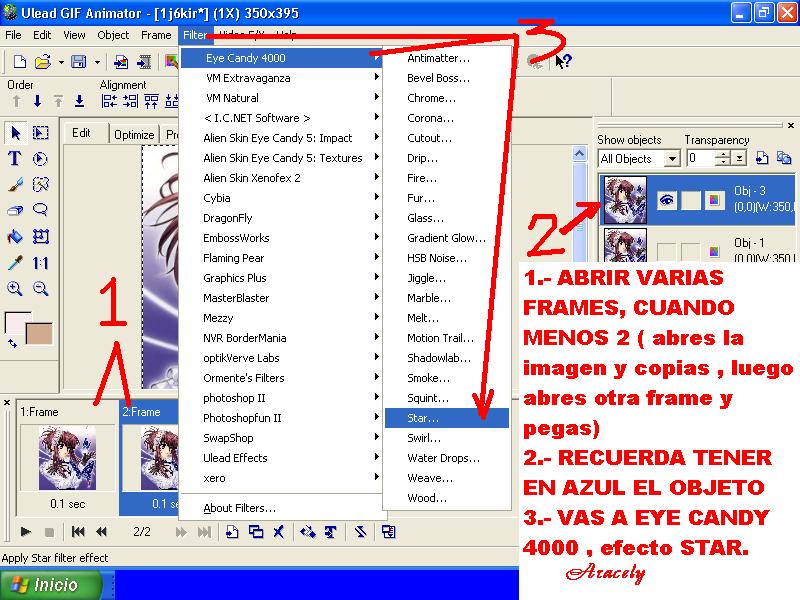Click the Tween frames icon
Screen dimensions: 800x600
308,532
